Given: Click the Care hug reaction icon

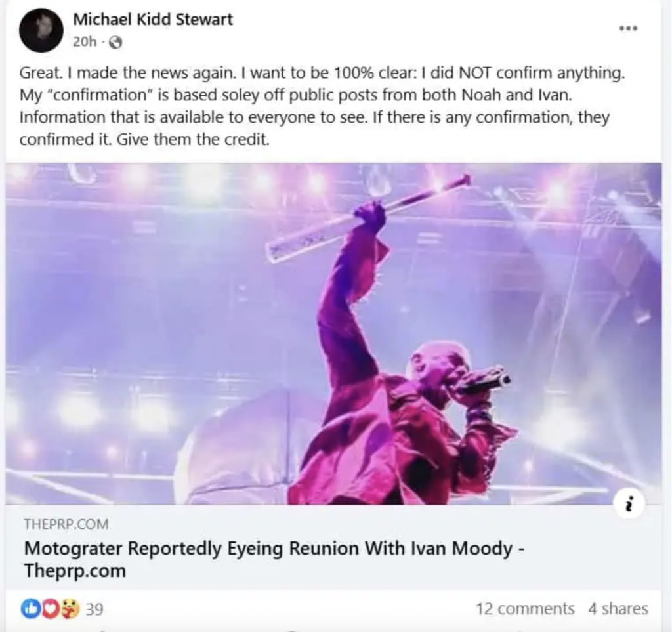Looking at the screenshot, I should tap(70, 609).
